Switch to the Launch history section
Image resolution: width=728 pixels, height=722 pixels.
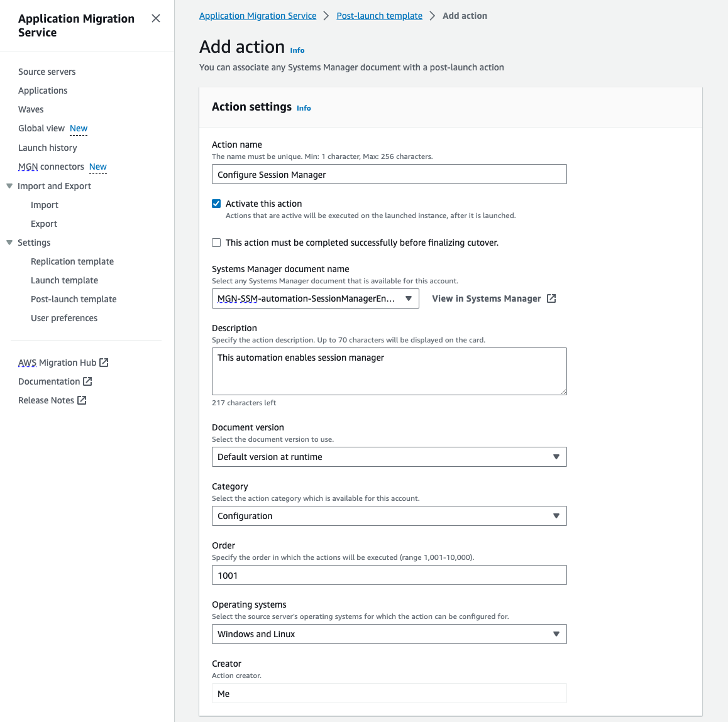coord(47,148)
